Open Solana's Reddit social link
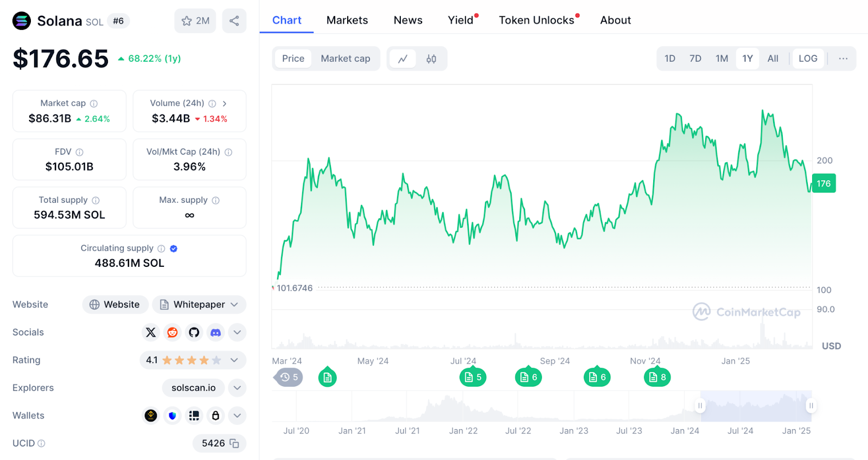This screenshot has height=460, width=868. (x=173, y=333)
